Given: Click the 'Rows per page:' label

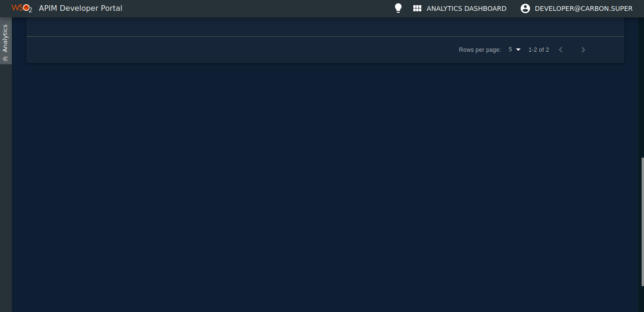Looking at the screenshot, I should (480, 50).
